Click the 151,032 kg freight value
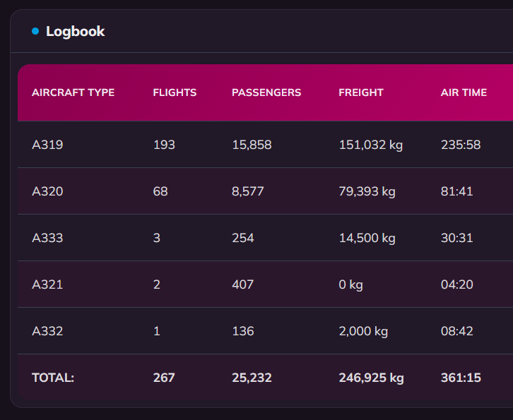513x420 pixels. pyautogui.click(x=371, y=145)
